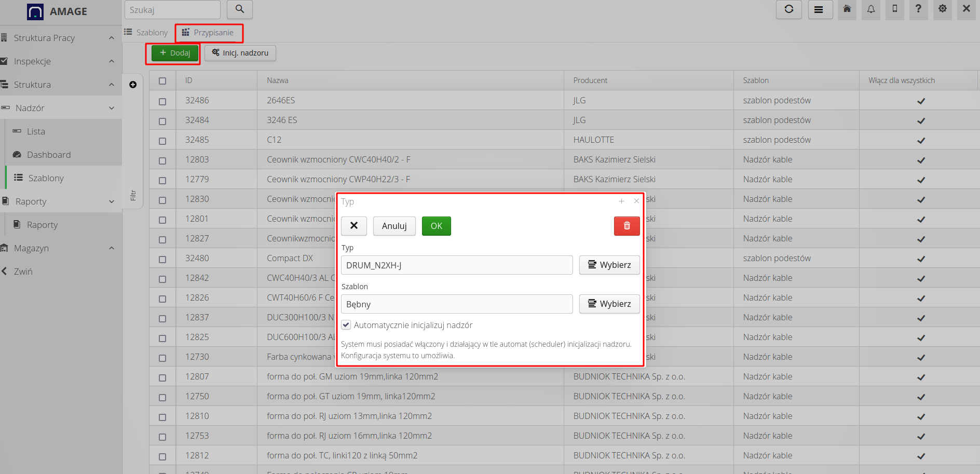980x474 pixels.
Task: Click the plus icon above Filtr panel
Action: click(x=133, y=85)
